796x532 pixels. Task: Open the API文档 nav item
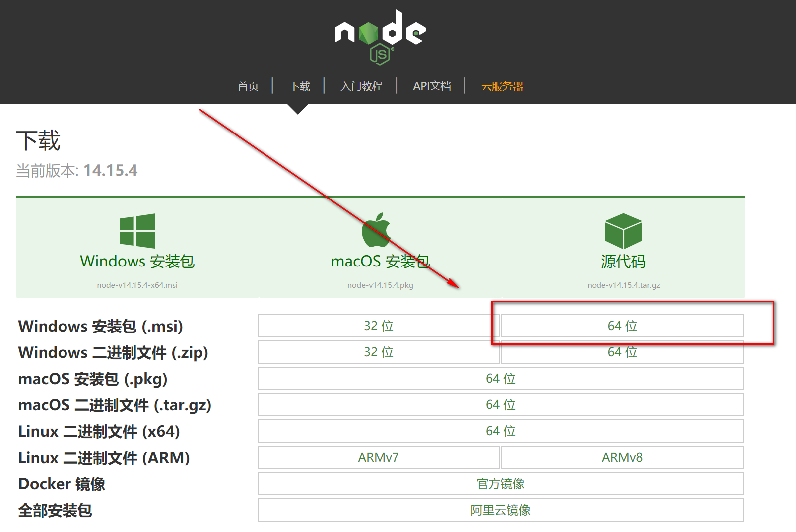[432, 86]
